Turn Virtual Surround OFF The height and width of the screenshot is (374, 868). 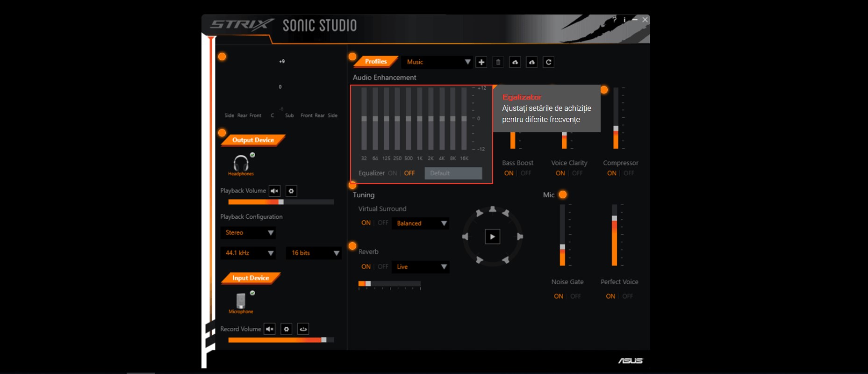[383, 223]
